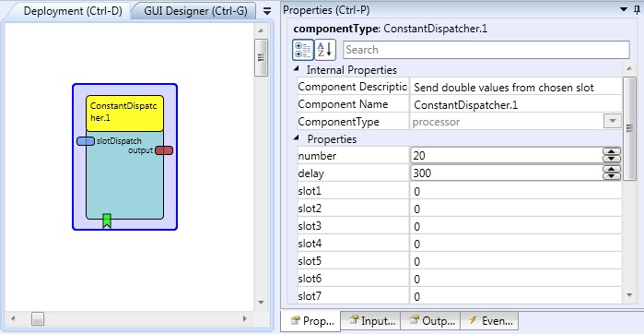Click the slot1 value field
Screen dimensions: 644x334
(x=516, y=191)
